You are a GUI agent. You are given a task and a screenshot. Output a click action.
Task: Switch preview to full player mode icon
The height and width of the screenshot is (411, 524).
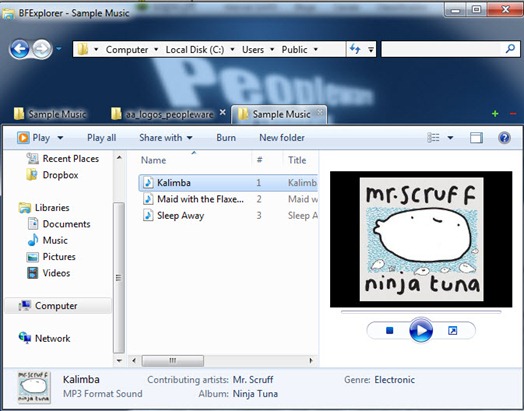452,330
